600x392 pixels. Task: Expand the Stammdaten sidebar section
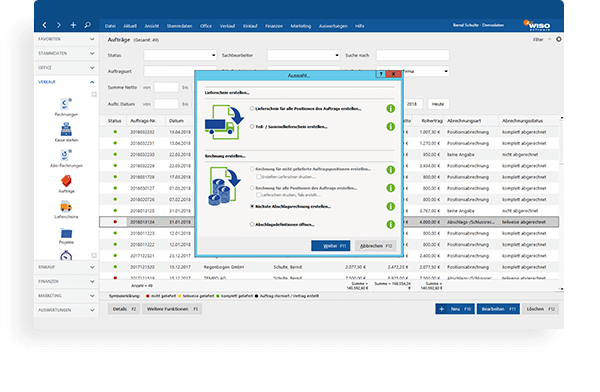coord(66,53)
